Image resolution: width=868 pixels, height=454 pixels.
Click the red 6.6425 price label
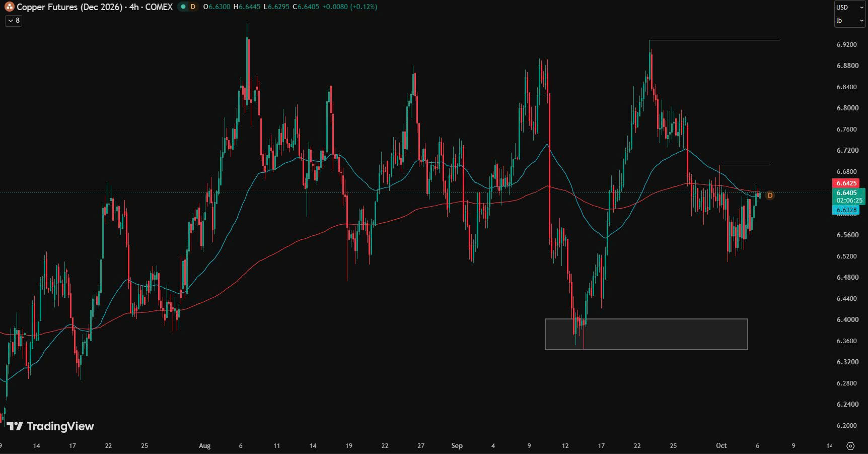[846, 183]
